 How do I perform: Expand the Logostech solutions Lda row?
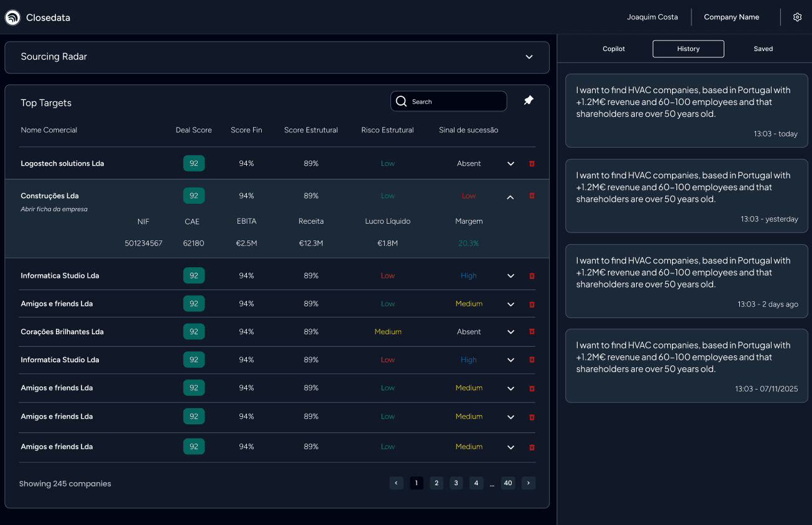[510, 164]
